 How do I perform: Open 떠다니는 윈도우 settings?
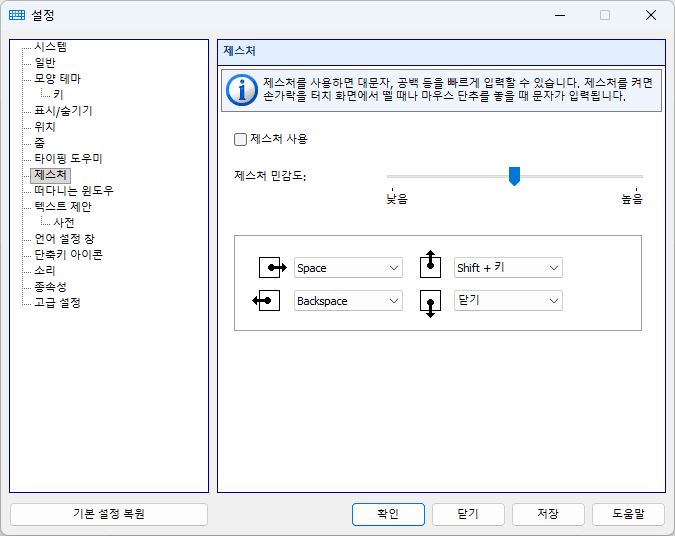click(74, 191)
